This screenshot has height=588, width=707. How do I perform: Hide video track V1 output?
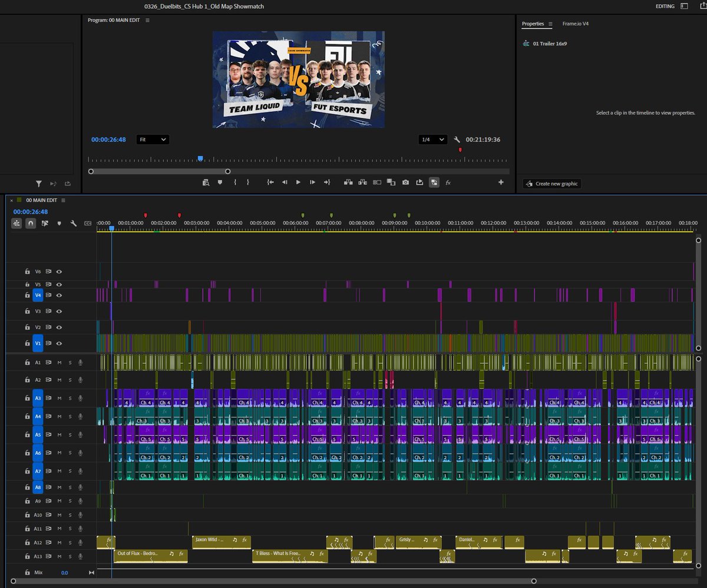(59, 343)
